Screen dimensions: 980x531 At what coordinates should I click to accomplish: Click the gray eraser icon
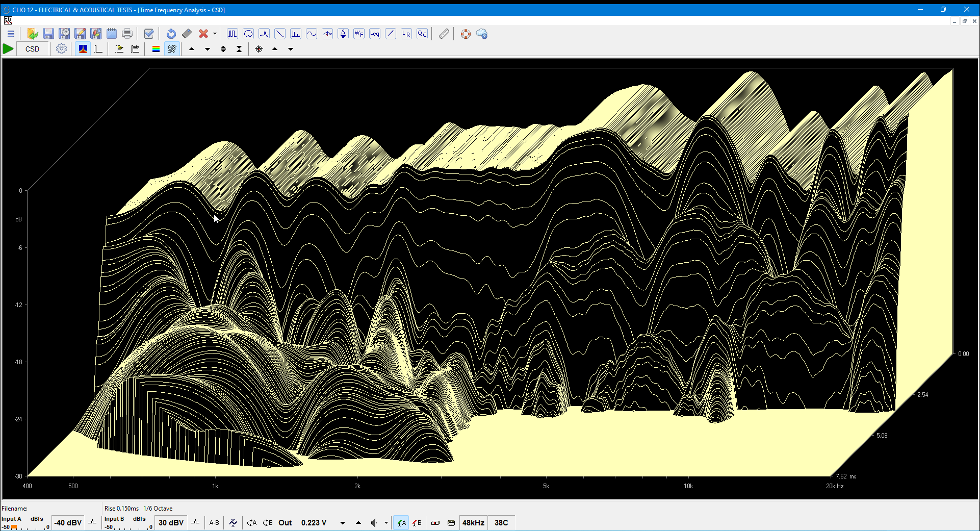[x=187, y=34]
